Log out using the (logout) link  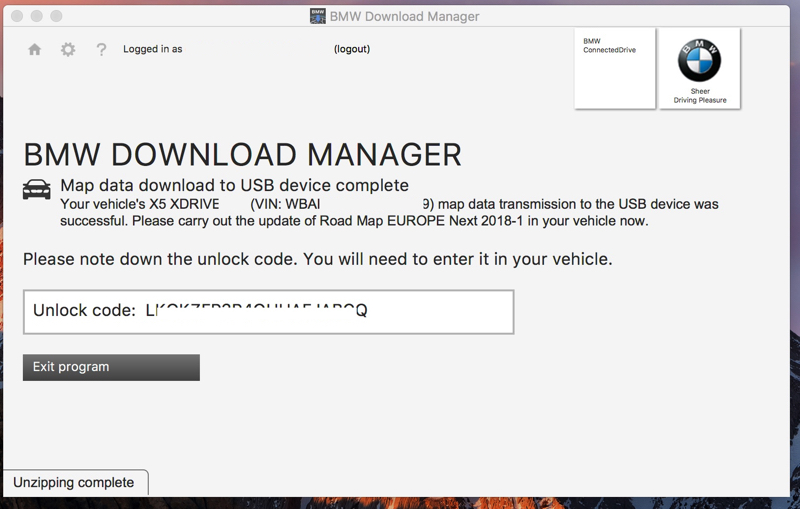[352, 49]
